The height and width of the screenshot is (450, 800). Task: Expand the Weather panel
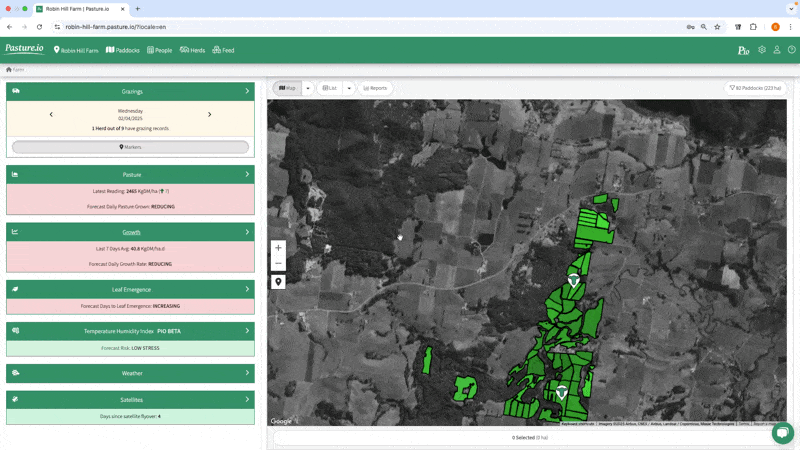click(x=130, y=373)
